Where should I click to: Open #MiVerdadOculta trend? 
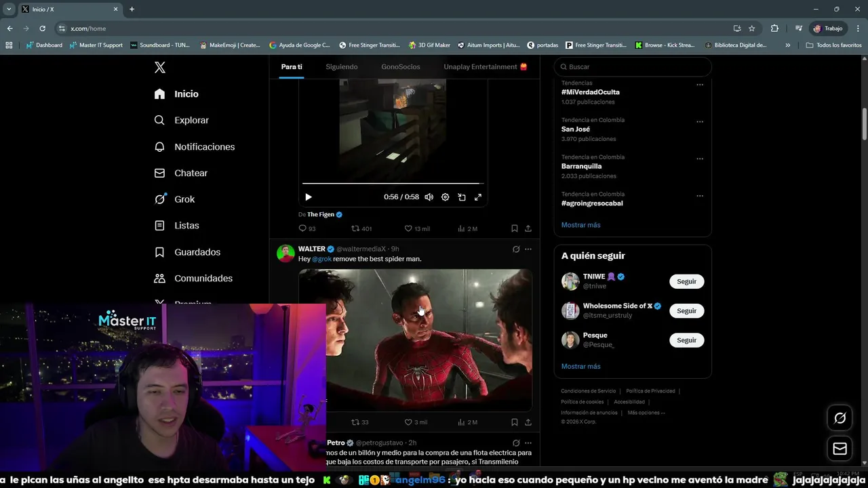[x=590, y=92]
